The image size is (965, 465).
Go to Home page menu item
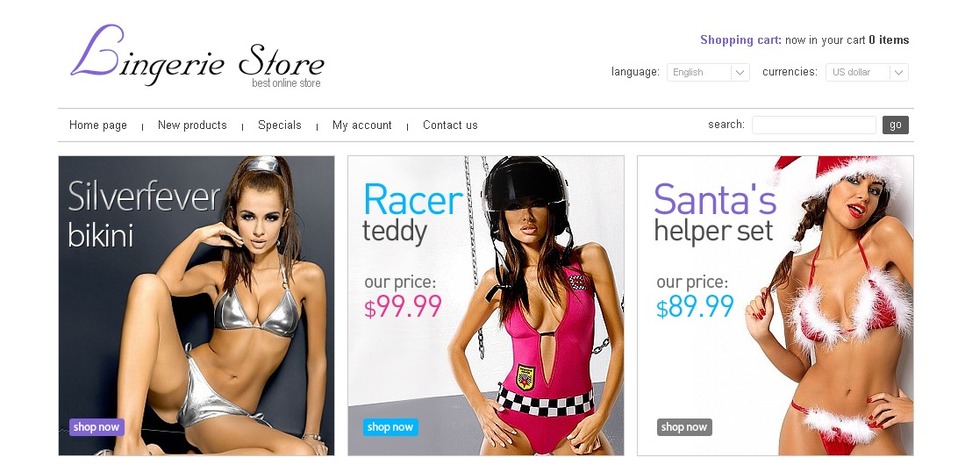(x=98, y=125)
